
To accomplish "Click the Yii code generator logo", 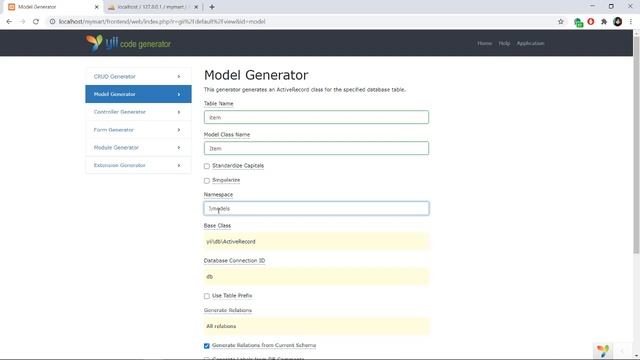I will pyautogui.click(x=129, y=43).
